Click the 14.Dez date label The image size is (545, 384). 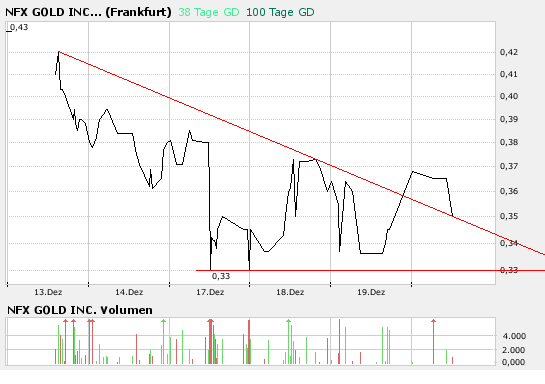point(129,292)
